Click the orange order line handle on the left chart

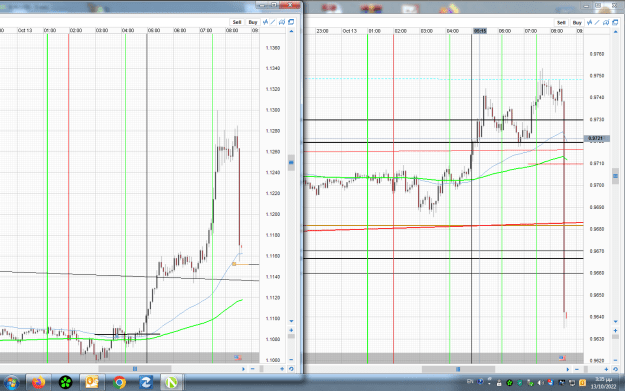coord(234,264)
